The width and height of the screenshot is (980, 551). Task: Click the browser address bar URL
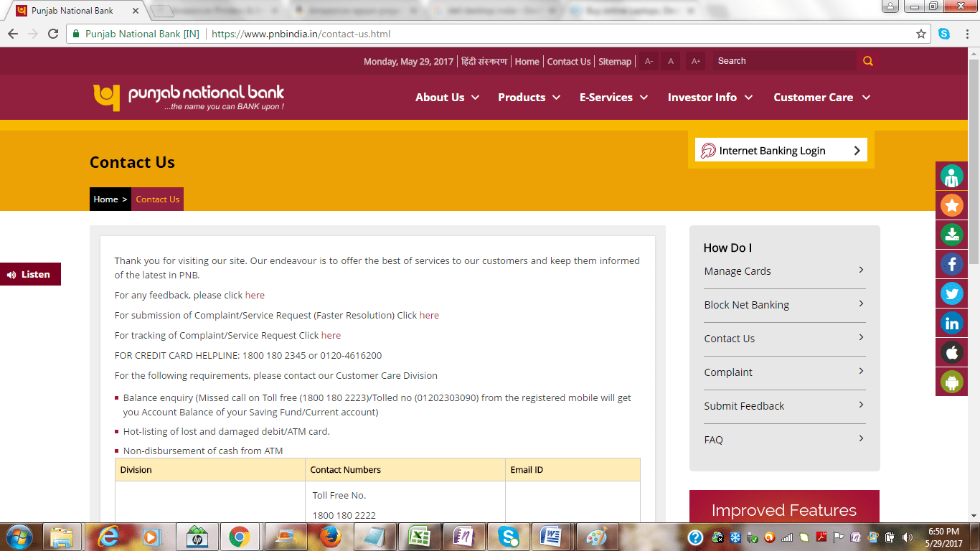[301, 34]
